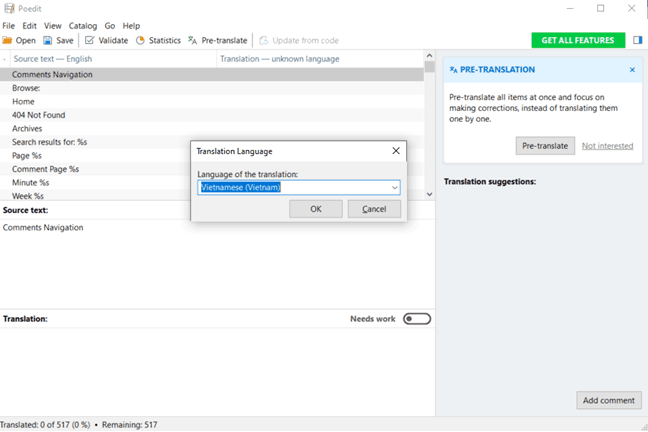Click the Save floppy disk icon
648x432 pixels.
click(48, 41)
